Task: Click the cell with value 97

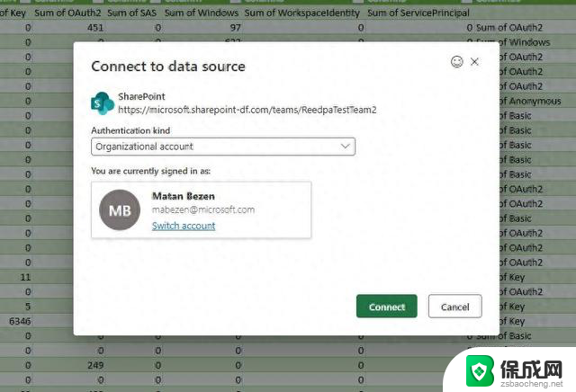Action: 235,28
